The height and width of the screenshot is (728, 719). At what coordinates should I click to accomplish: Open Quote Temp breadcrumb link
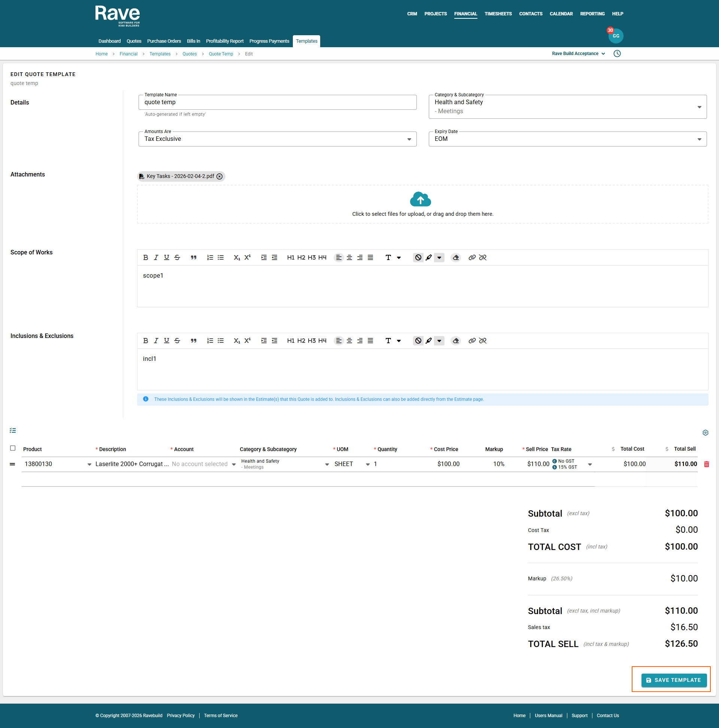pos(221,54)
